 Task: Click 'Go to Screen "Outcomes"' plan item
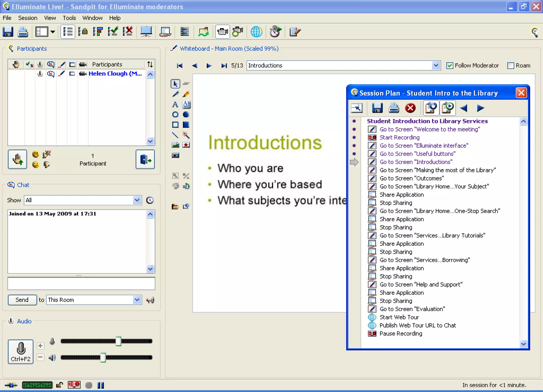tap(411, 178)
